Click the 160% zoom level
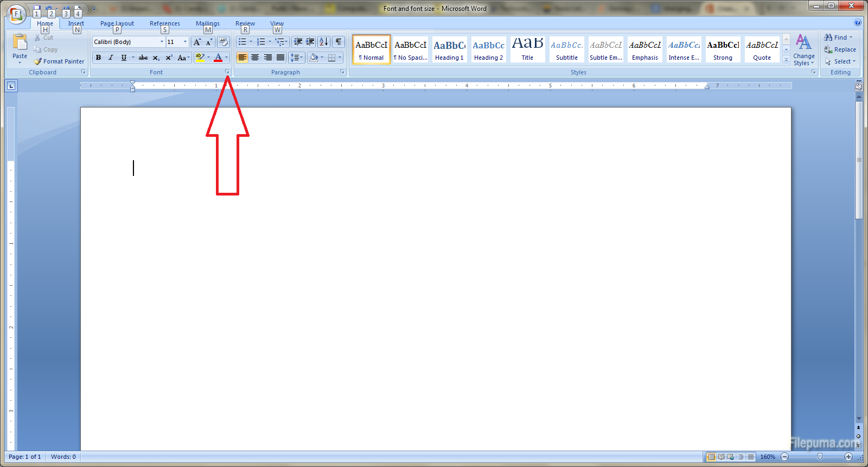The height and width of the screenshot is (467, 868). pos(768,457)
